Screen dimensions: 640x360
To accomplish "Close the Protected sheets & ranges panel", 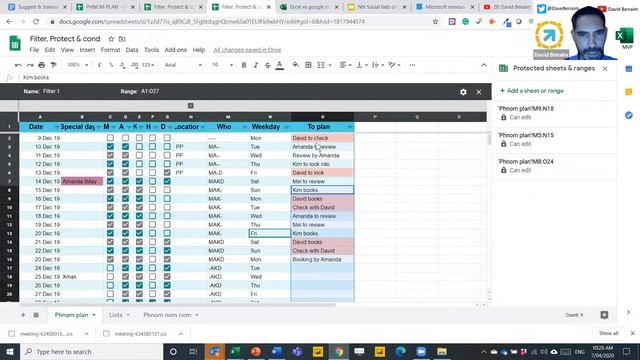I will click(x=605, y=69).
